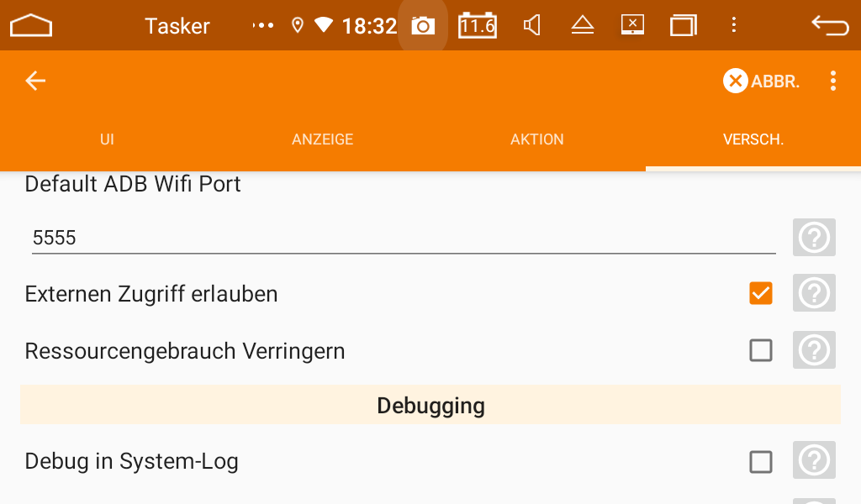The image size is (861, 504).
Task: Tap the system back arrow icon
Action: (830, 25)
